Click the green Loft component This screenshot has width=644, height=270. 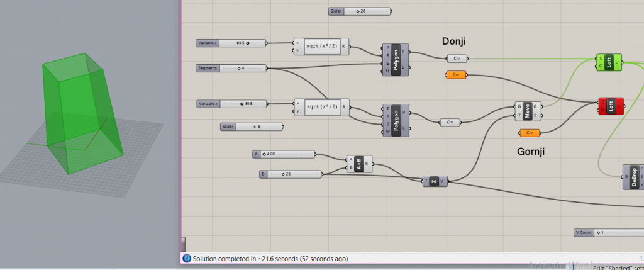[610, 63]
